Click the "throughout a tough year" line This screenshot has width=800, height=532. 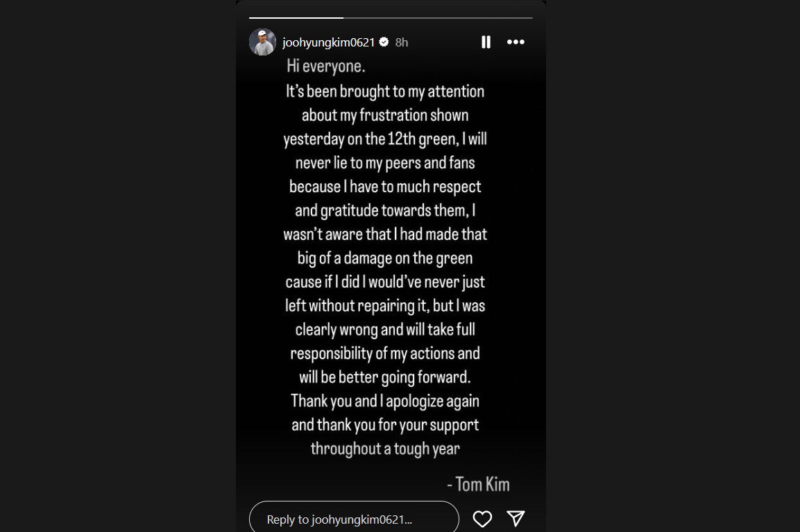point(385,448)
